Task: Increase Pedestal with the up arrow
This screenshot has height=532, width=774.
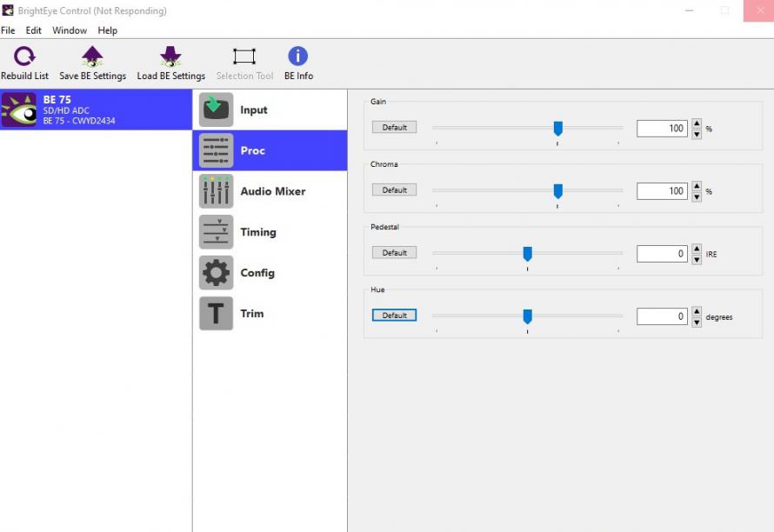Action: coord(697,249)
